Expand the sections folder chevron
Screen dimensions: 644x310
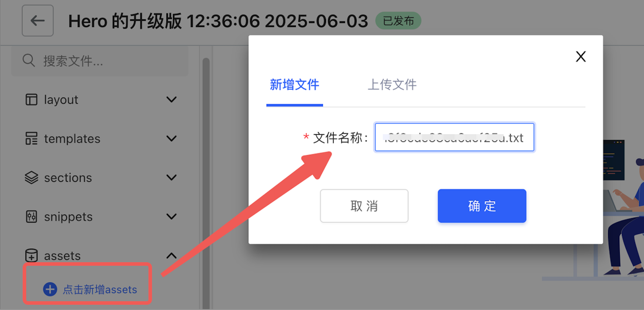pos(171,177)
